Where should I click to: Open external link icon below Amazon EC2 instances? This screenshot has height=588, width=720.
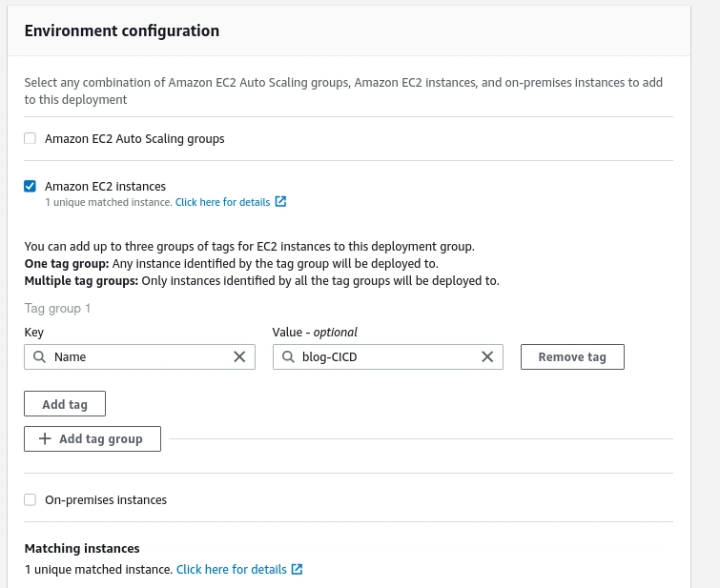pyautogui.click(x=280, y=202)
